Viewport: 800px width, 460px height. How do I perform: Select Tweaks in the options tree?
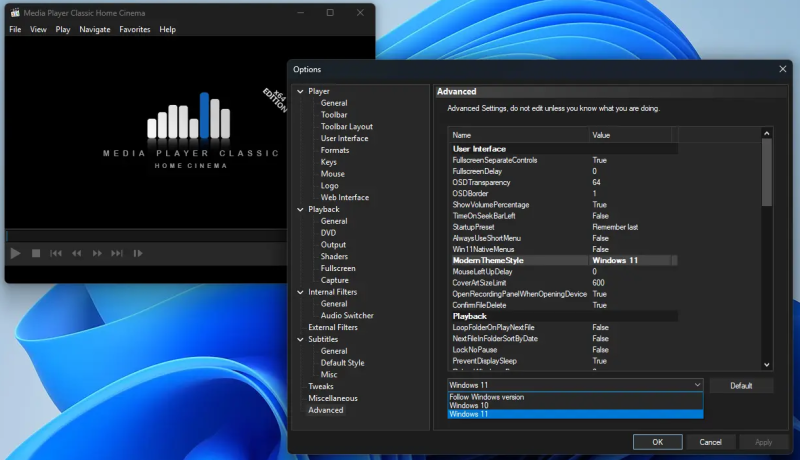point(320,387)
